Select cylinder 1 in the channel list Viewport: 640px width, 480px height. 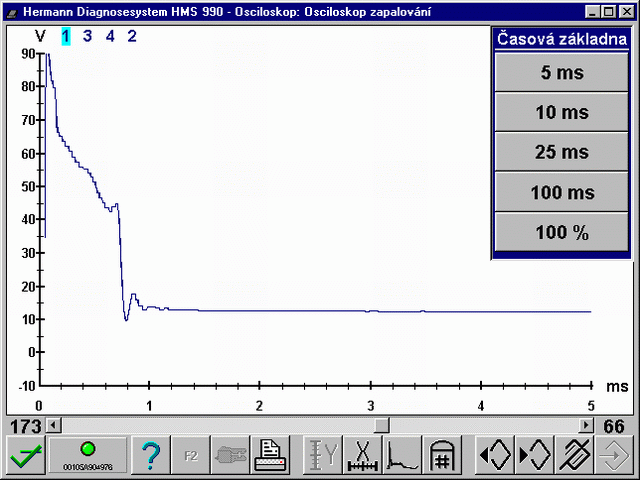pyautogui.click(x=66, y=37)
